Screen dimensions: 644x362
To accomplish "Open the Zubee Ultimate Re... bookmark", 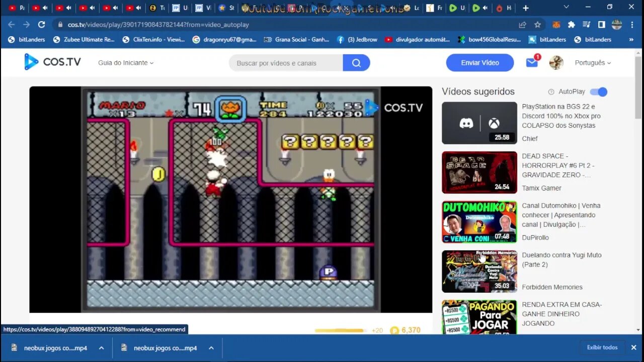I will pos(84,39).
